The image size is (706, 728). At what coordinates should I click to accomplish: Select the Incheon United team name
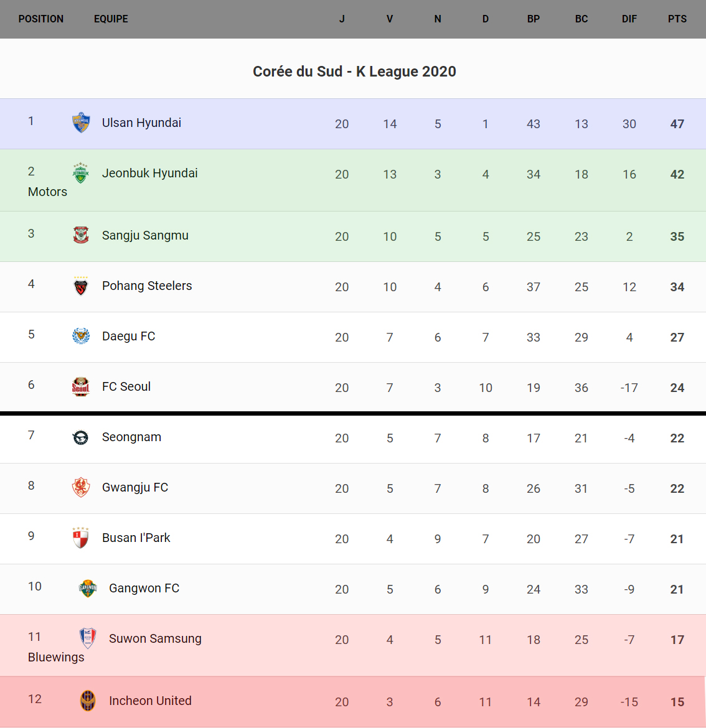[x=150, y=701]
